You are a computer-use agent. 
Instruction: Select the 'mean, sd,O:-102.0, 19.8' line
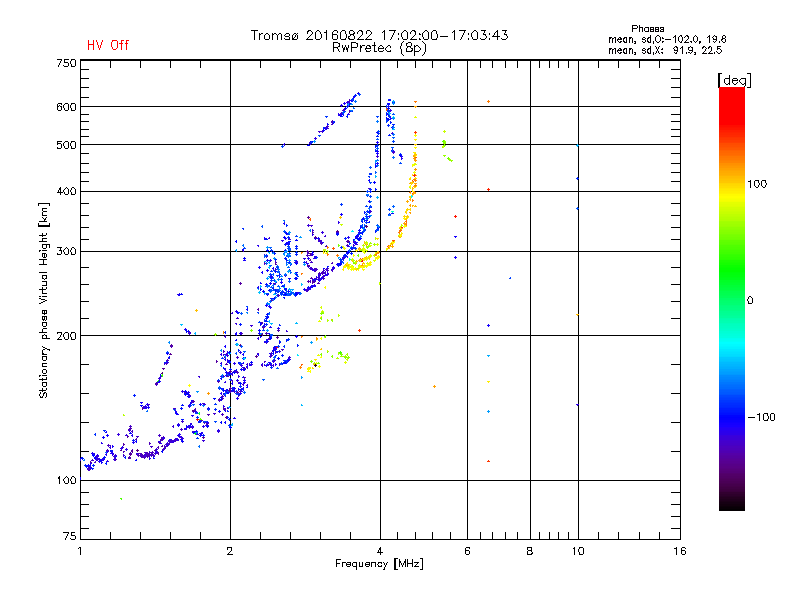(x=667, y=39)
